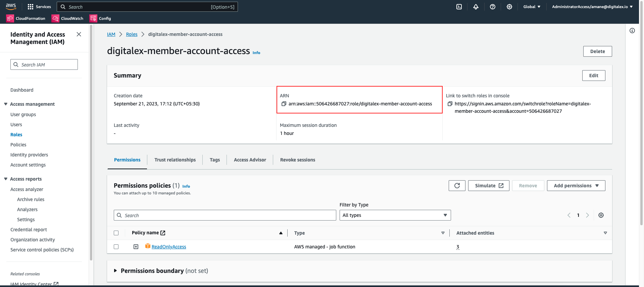Expand the Permissions boundary section
The image size is (644, 287).
115,271
